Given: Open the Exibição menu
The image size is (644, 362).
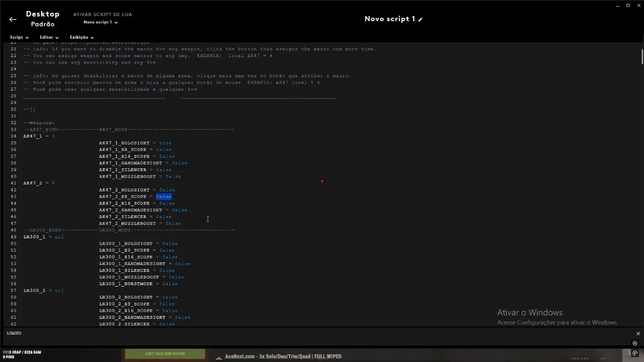Looking at the screenshot, I should pos(82,37).
